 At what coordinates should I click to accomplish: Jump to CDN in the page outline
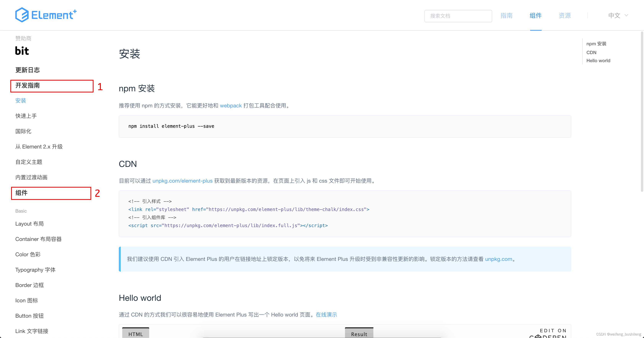(591, 52)
